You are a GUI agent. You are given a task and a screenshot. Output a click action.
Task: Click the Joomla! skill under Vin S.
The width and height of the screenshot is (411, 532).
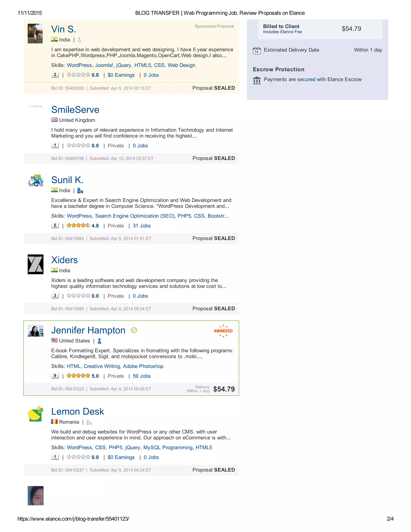point(104,65)
